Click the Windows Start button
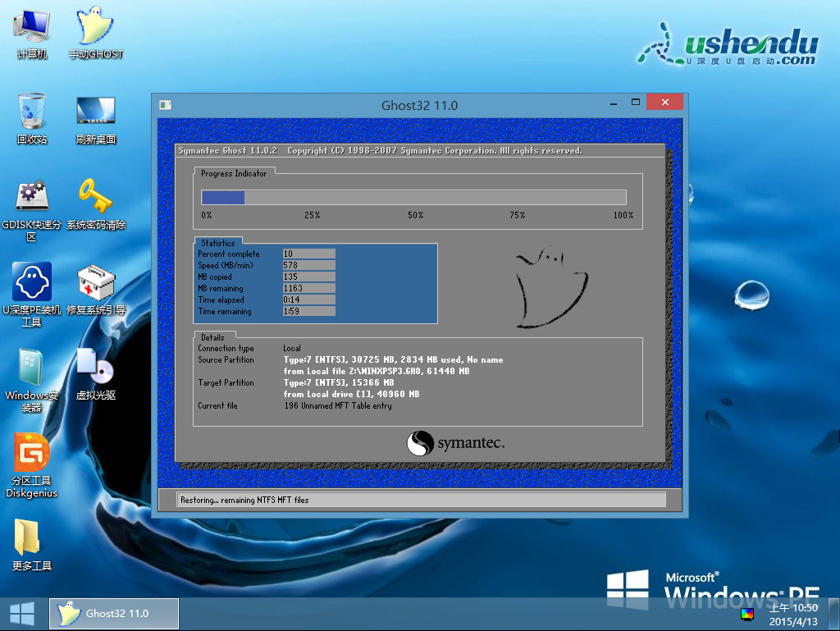 pyautogui.click(x=22, y=614)
